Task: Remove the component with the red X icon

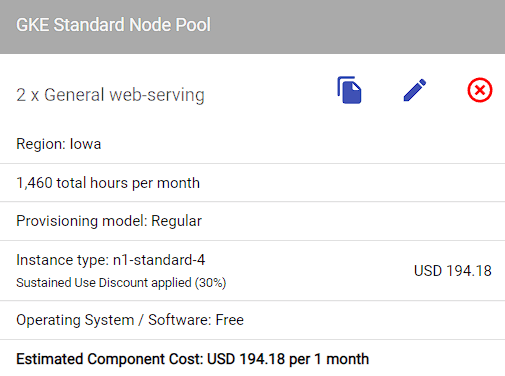Action: click(x=480, y=90)
